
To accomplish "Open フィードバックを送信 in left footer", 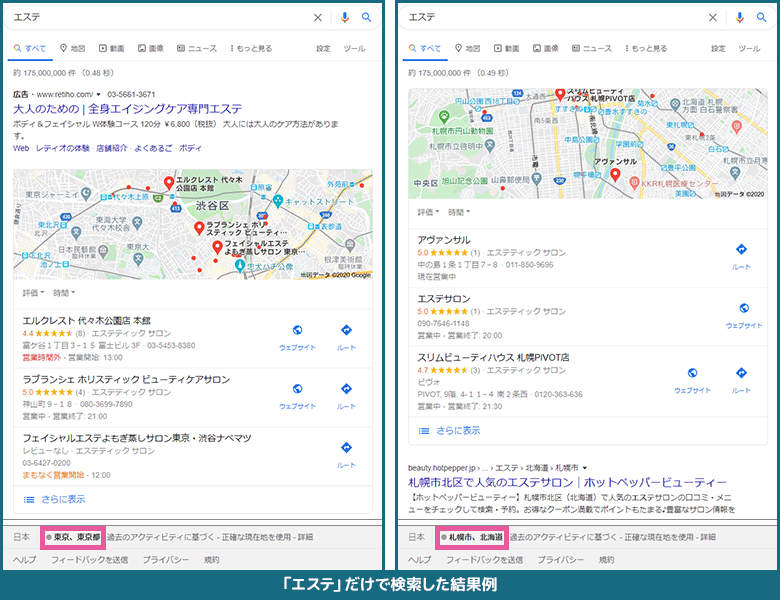I will pyautogui.click(x=90, y=560).
